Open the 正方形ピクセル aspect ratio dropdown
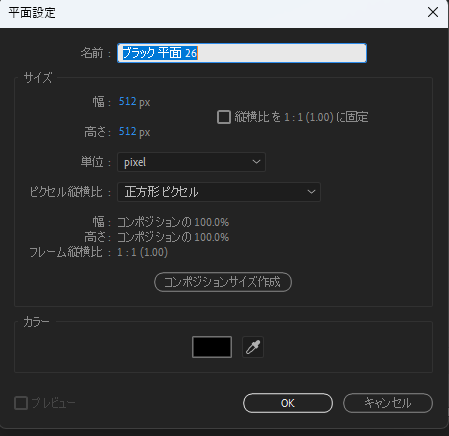This screenshot has width=449, height=436. (219, 192)
